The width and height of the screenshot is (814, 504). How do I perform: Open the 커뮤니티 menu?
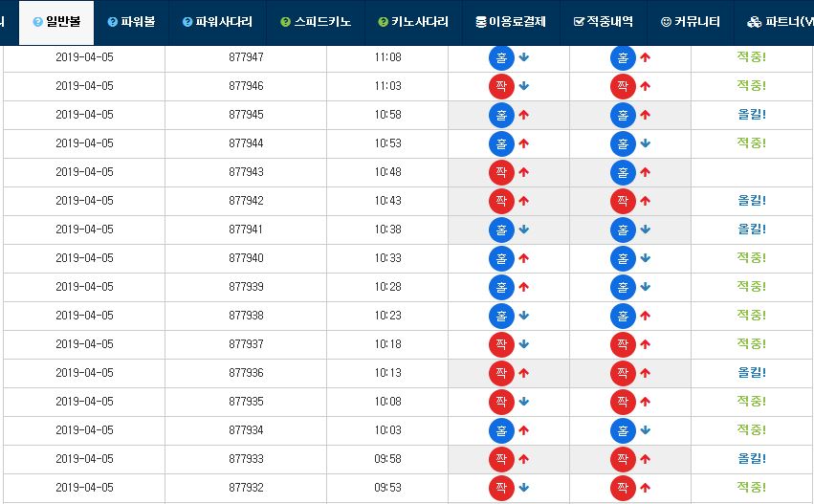click(x=691, y=22)
